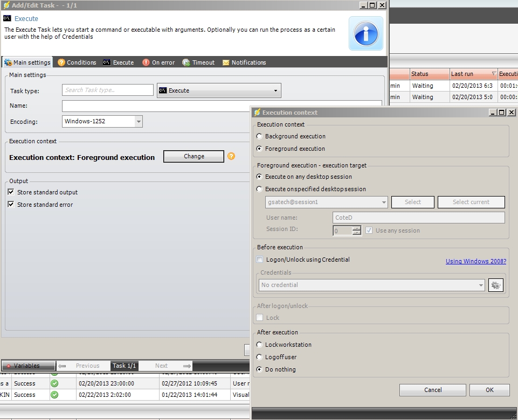Image resolution: width=518 pixels, height=420 pixels.
Task: Open the Encoding Windows-1252 dropdown
Action: [x=139, y=121]
